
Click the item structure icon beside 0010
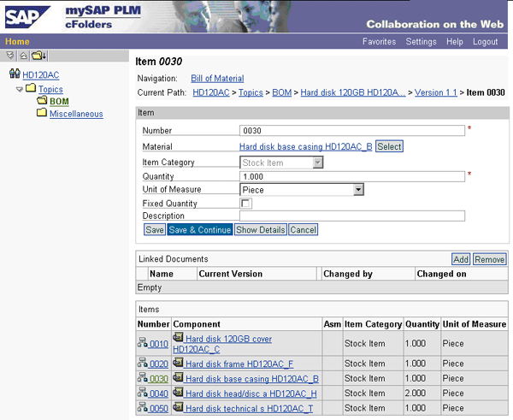(142, 344)
